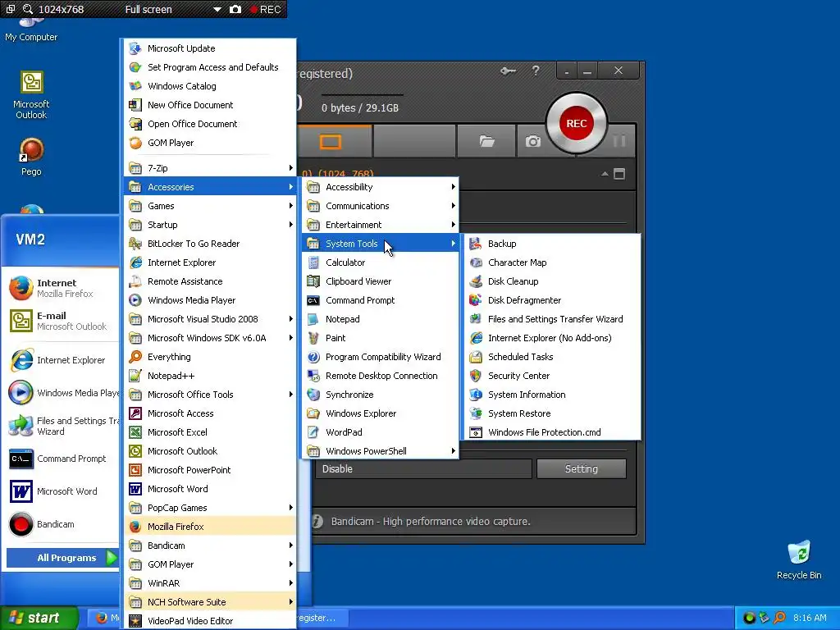Screen dimensions: 840x630
Task: Click the Command Prompt icon in Accessories
Action: (x=313, y=300)
